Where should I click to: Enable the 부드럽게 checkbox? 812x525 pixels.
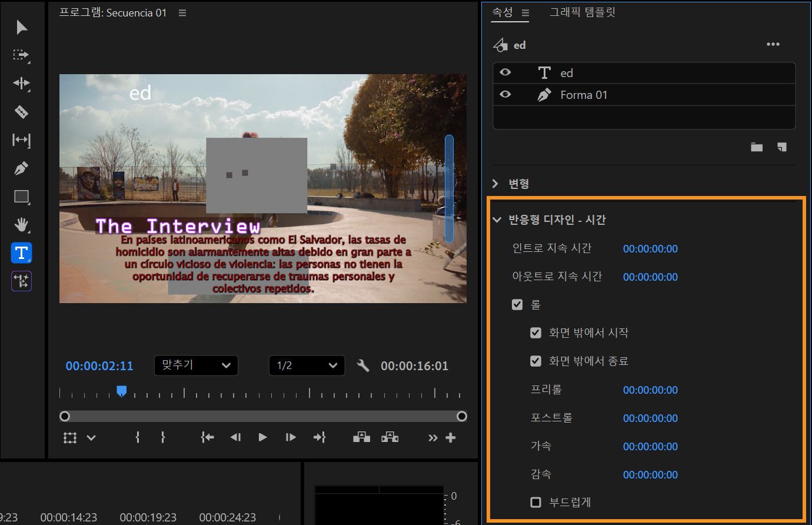(x=535, y=502)
